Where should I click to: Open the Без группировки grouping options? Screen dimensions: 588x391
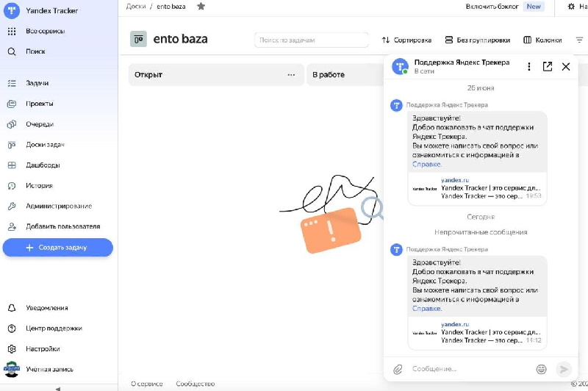coord(478,40)
